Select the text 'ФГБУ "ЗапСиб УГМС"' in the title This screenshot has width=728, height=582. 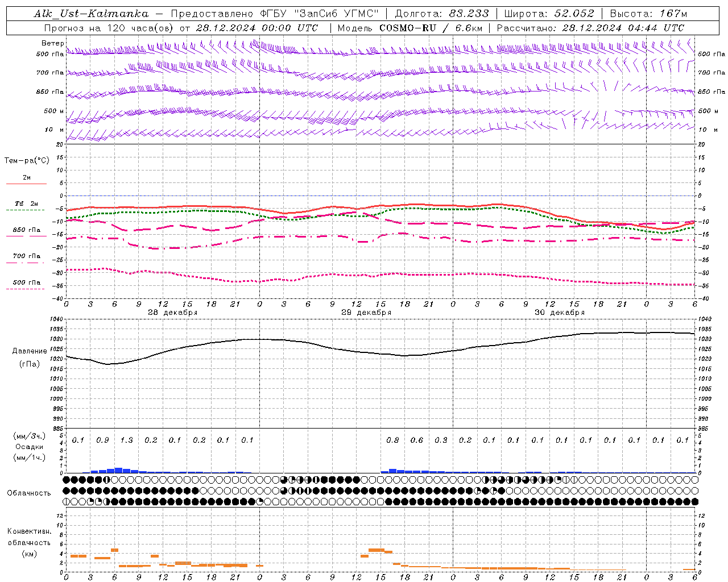(x=321, y=14)
